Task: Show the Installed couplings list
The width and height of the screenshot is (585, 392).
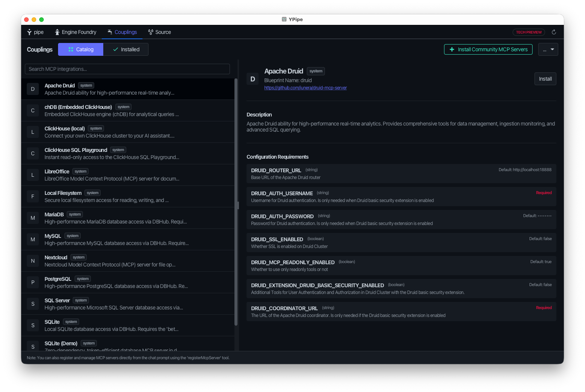Action: tap(126, 49)
